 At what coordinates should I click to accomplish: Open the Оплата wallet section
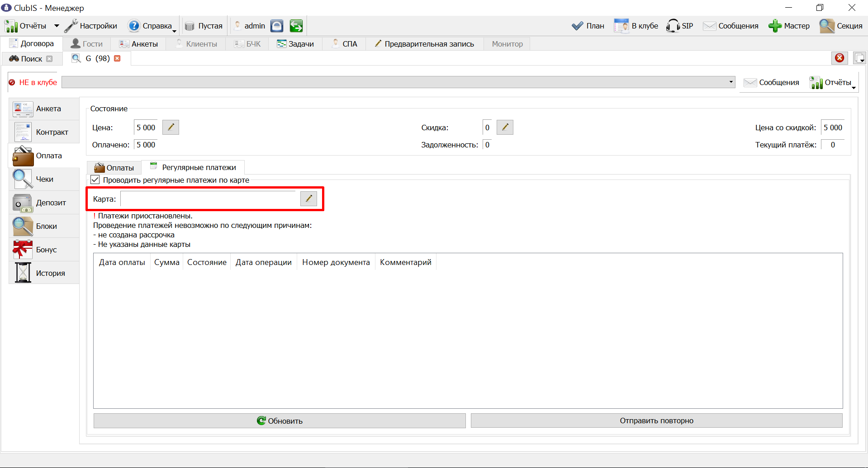coord(44,156)
